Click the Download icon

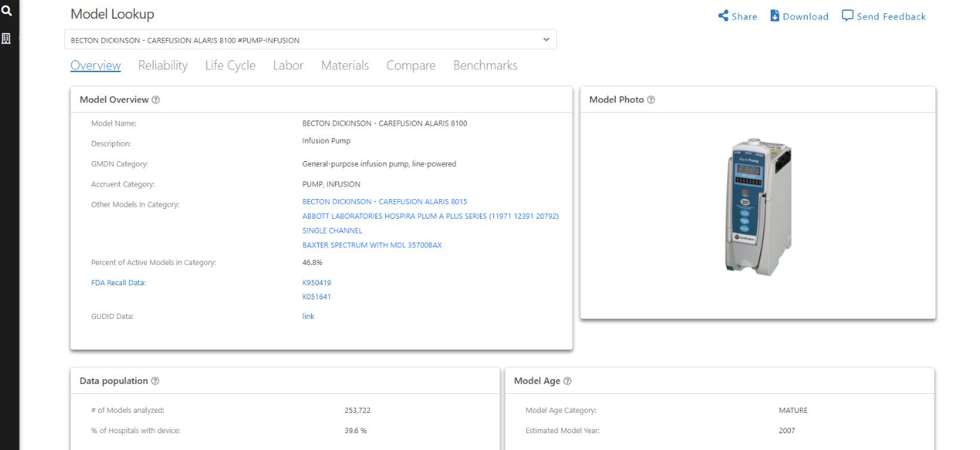pos(775,16)
